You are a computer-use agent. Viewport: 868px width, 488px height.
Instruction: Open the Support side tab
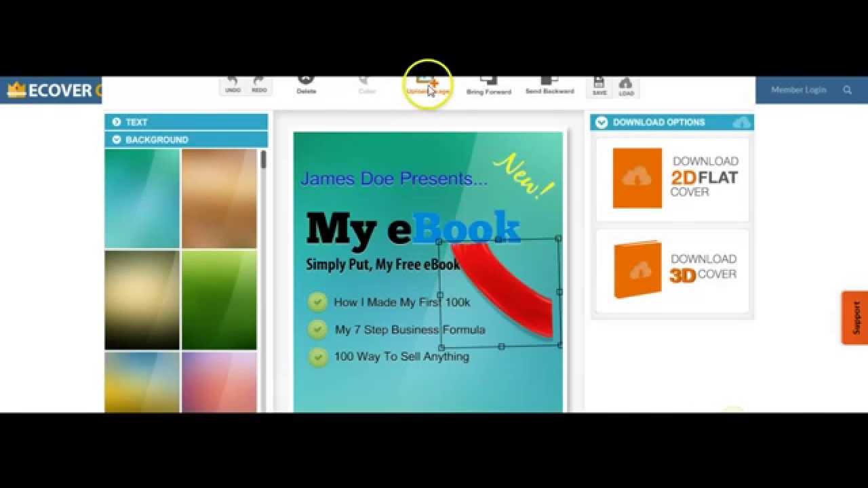pyautogui.click(x=855, y=318)
